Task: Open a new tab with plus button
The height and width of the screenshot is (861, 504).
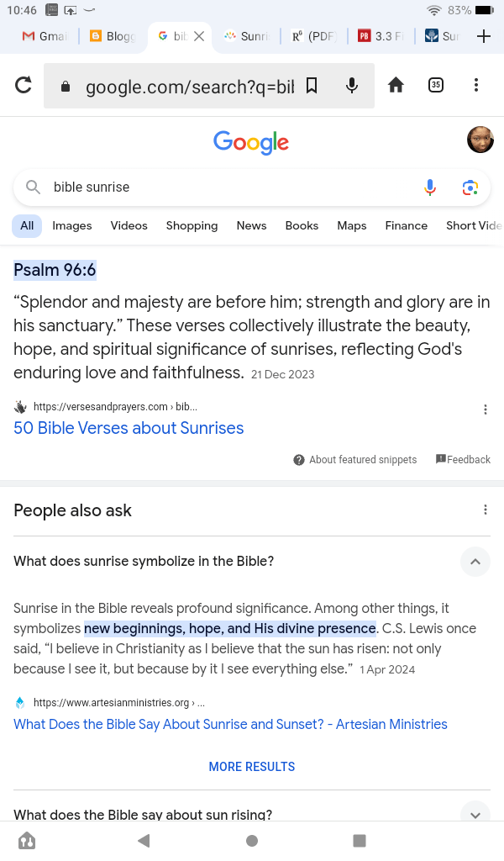Action: click(484, 36)
